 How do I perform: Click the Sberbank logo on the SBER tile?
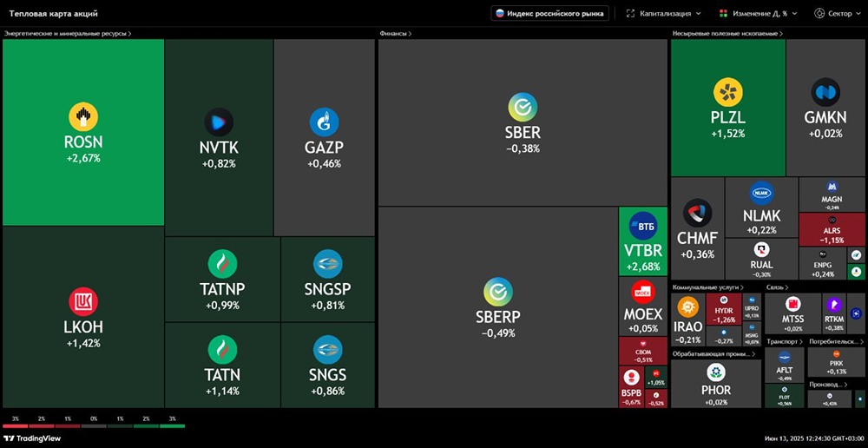[x=523, y=108]
